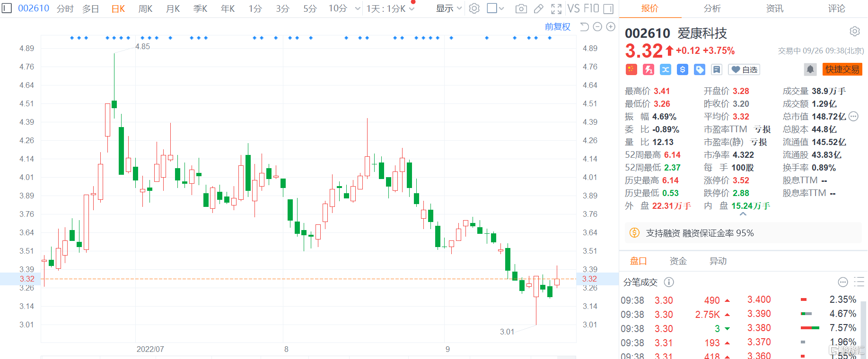Select the 日K daily candlestick period

pyautogui.click(x=118, y=9)
